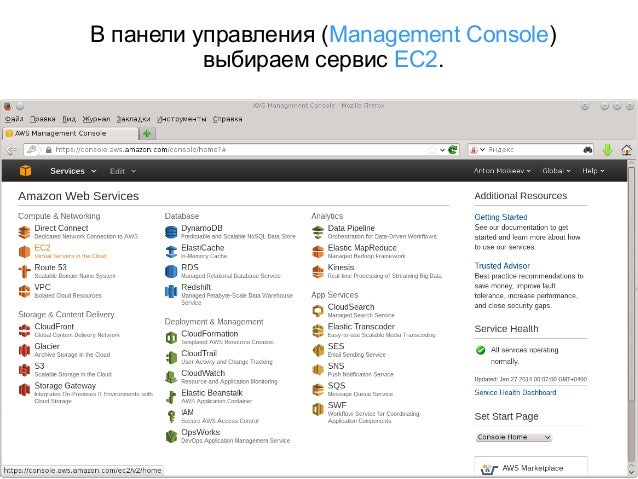
Task: Click the CloudWatch service icon
Action: 171,377
